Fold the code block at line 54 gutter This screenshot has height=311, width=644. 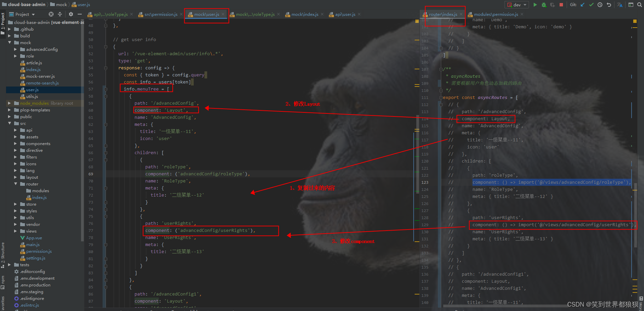coord(106,68)
